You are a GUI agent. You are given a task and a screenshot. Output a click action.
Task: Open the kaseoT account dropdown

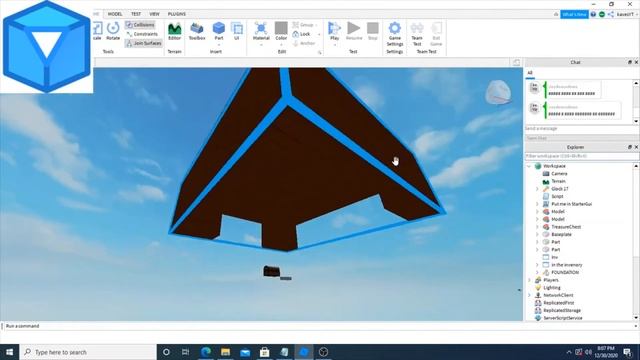pyautogui.click(x=627, y=14)
